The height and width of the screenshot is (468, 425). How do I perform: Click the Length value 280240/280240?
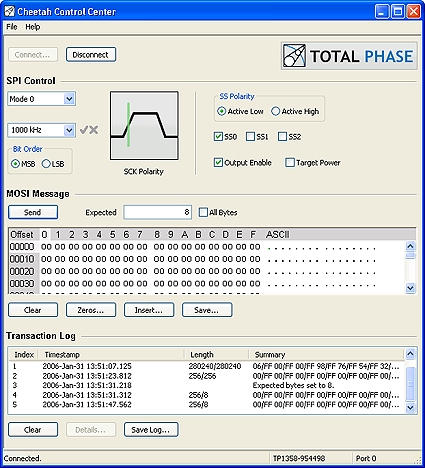pos(215,366)
